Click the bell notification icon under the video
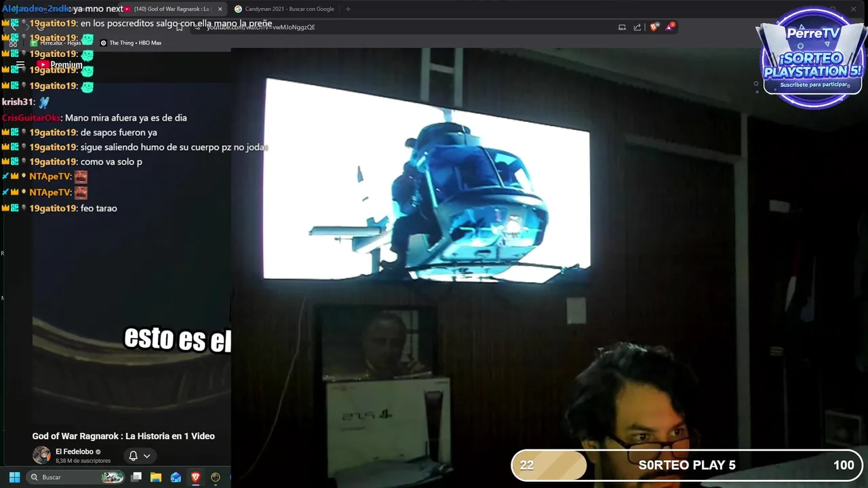Viewport: 868px width, 488px height. pos(133,455)
